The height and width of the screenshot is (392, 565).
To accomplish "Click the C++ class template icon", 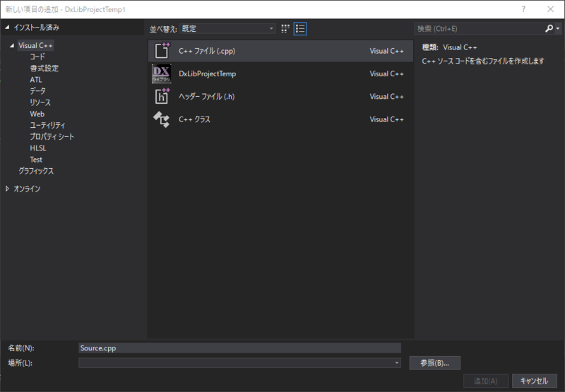I will coord(162,119).
